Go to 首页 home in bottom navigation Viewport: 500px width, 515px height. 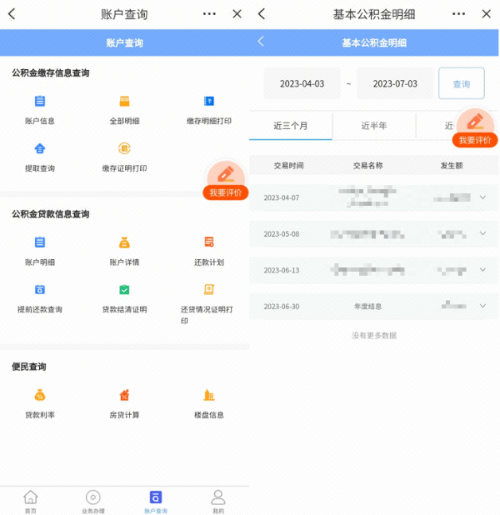coord(31,501)
